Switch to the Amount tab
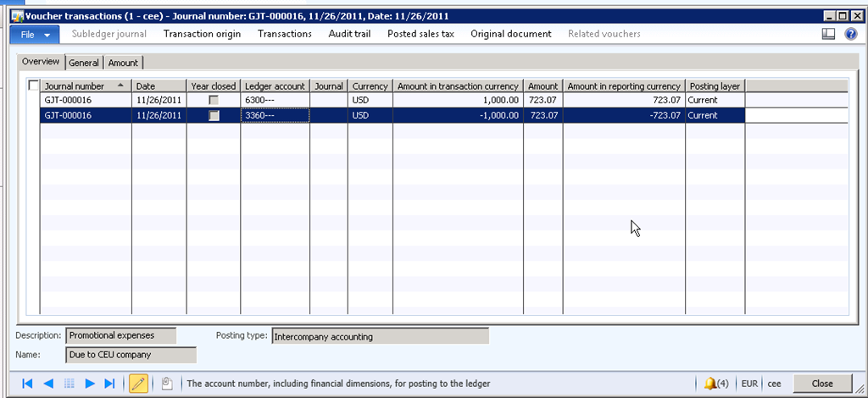This screenshot has width=868, height=398. coord(124,63)
